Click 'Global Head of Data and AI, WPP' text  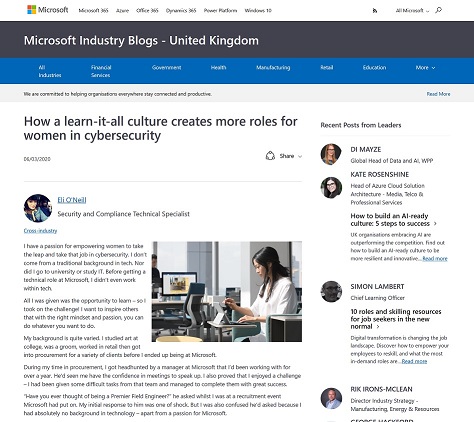click(392, 161)
